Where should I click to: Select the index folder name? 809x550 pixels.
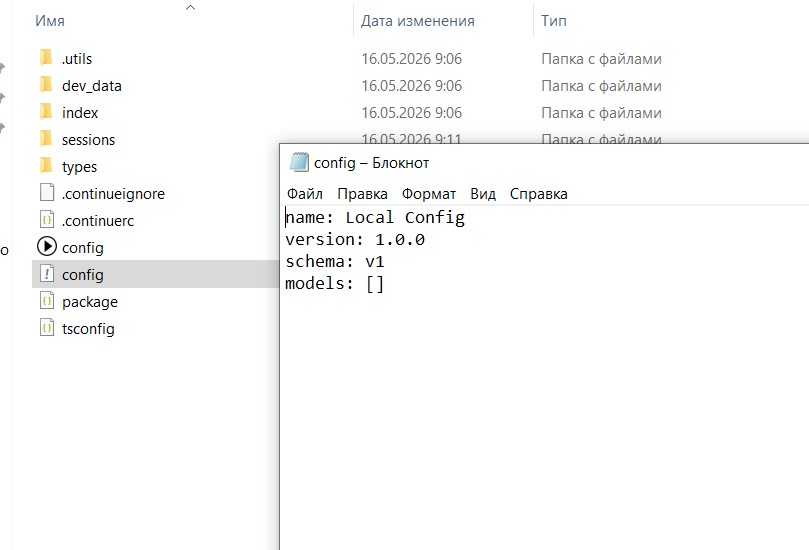pos(80,112)
